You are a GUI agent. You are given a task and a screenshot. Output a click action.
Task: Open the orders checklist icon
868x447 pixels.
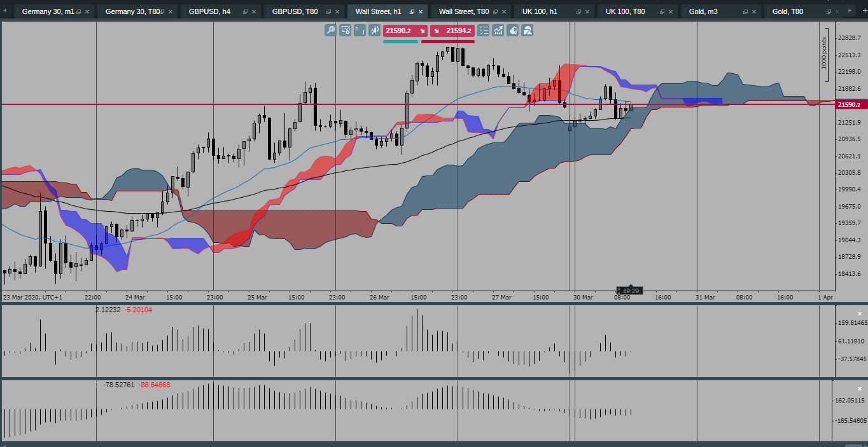pyautogui.click(x=483, y=31)
